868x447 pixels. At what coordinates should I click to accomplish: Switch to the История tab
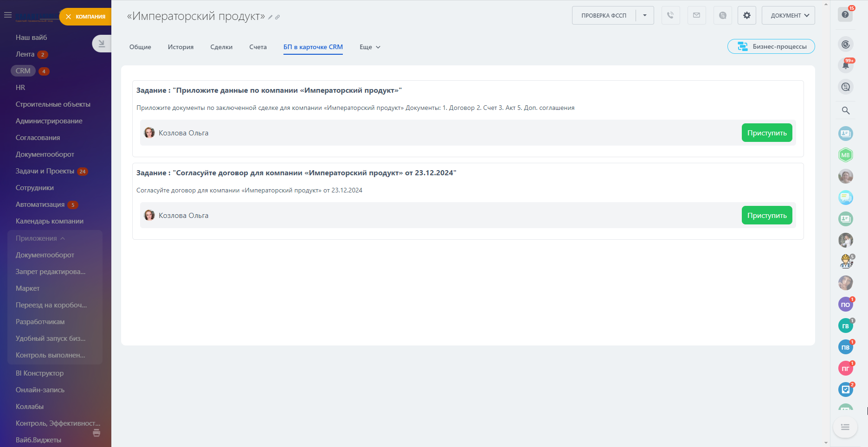click(180, 47)
